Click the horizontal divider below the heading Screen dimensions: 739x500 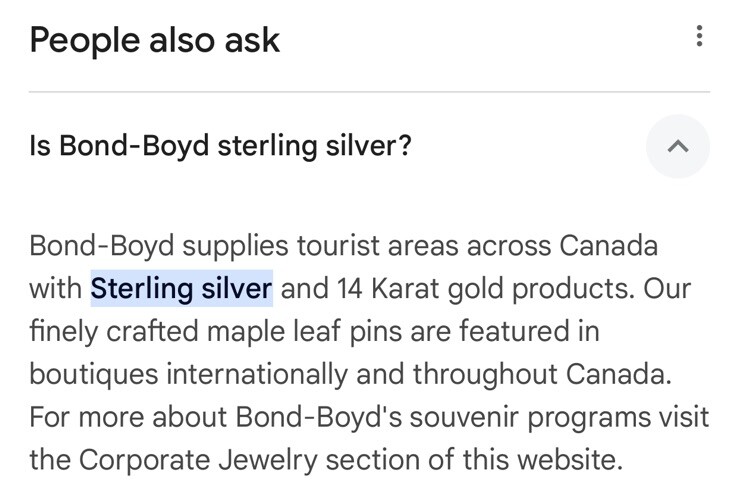(369, 92)
